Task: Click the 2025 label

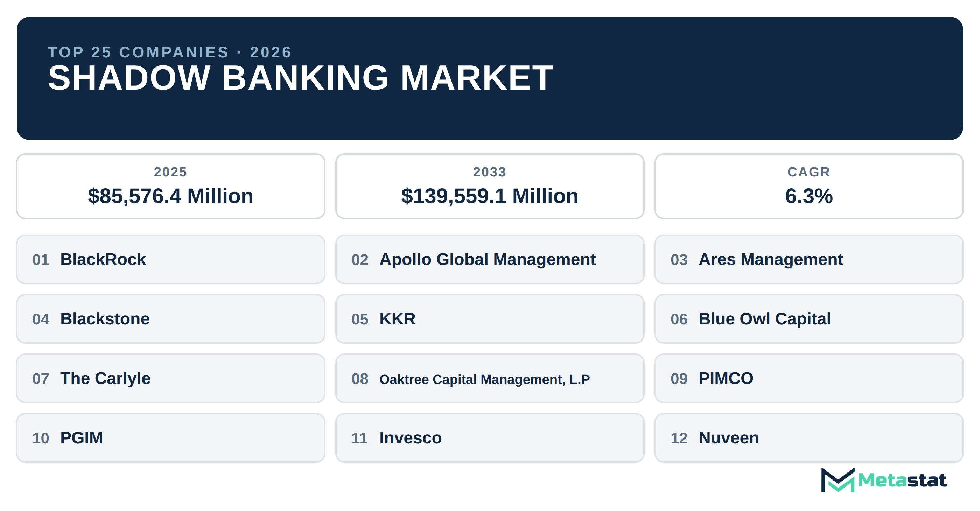Action: (170, 172)
